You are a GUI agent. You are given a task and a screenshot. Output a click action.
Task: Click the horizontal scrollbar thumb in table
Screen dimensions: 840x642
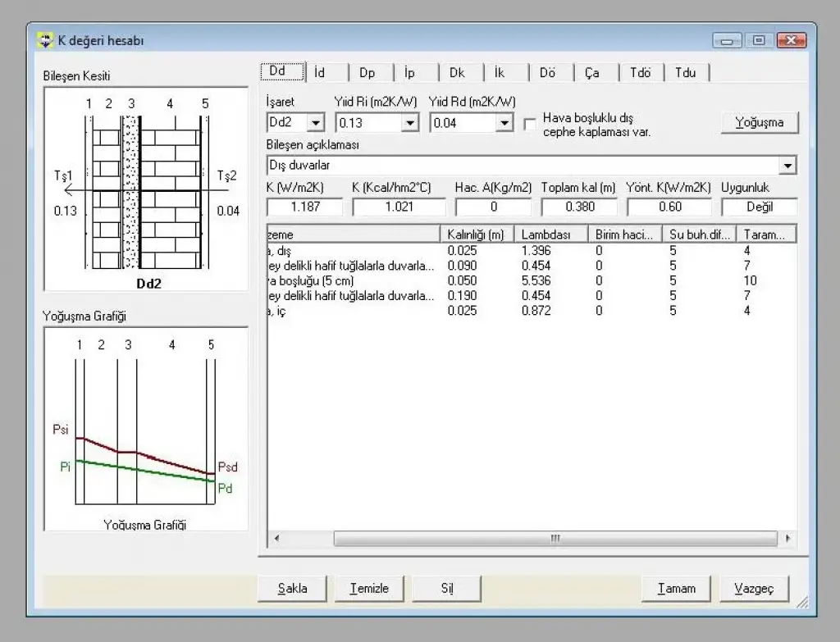[x=555, y=538]
